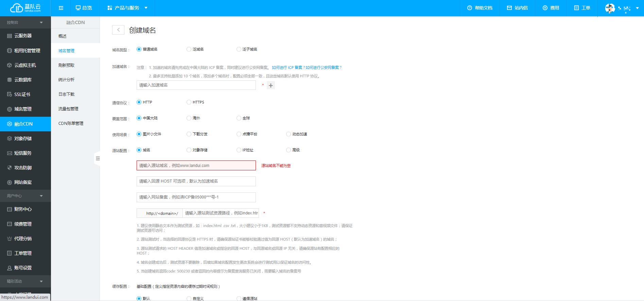The height and width of the screenshot is (301, 644).
Task: Click the 财务中心 icon
Action: click(10, 209)
